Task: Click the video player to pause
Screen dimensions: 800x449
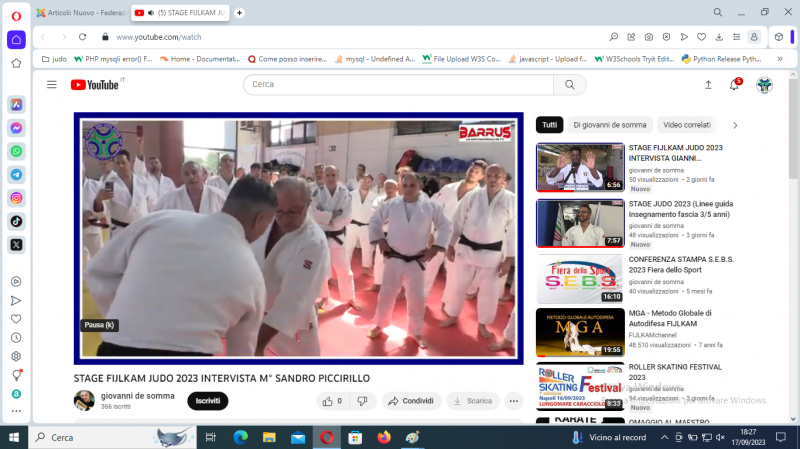Action: coord(298,238)
